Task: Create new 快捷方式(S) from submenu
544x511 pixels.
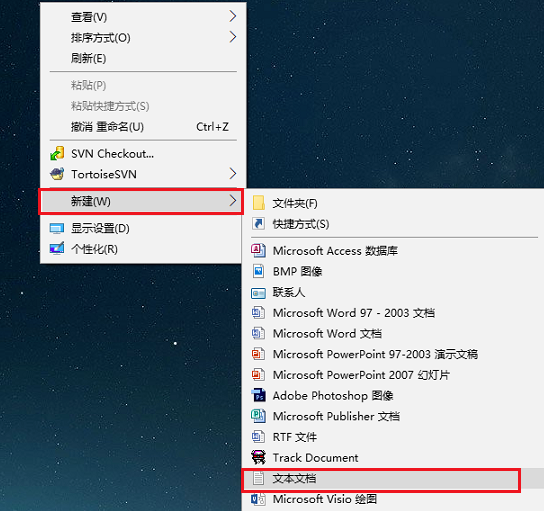Action: pos(393,224)
